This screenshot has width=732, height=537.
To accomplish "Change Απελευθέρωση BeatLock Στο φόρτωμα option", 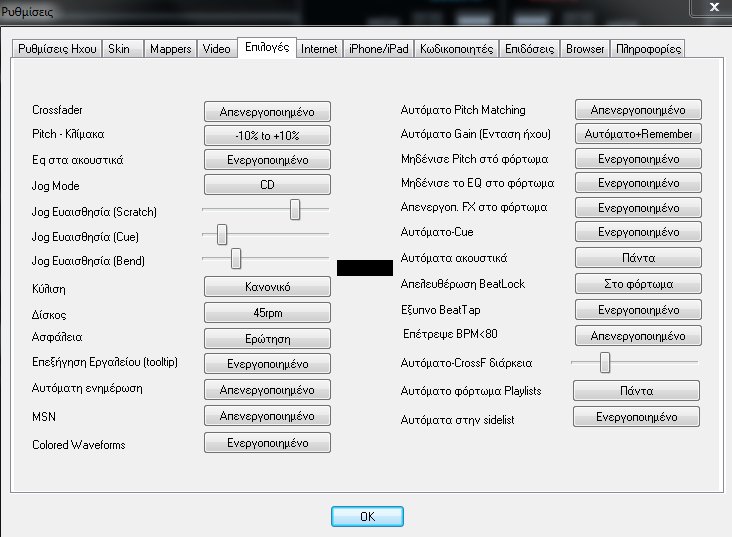I will (x=638, y=284).
